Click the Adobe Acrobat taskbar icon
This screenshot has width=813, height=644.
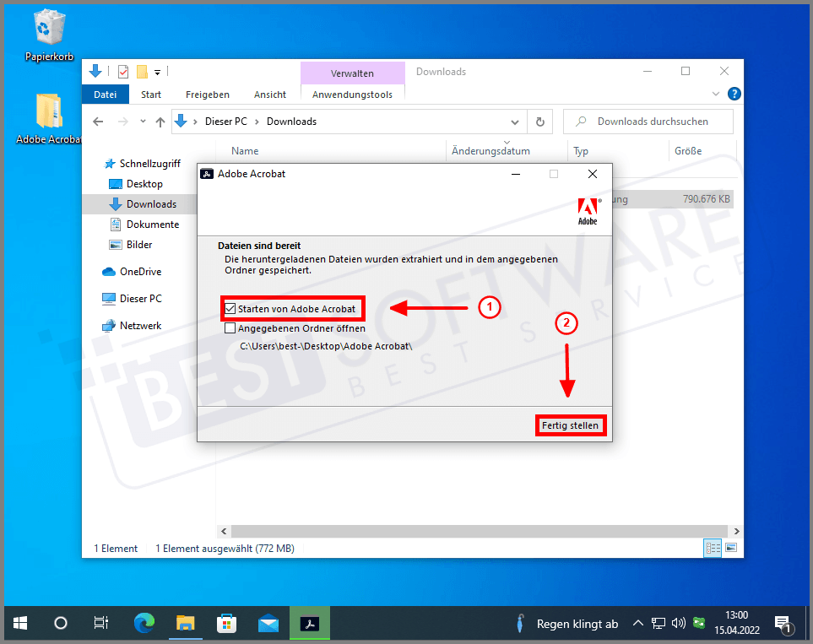(310, 624)
